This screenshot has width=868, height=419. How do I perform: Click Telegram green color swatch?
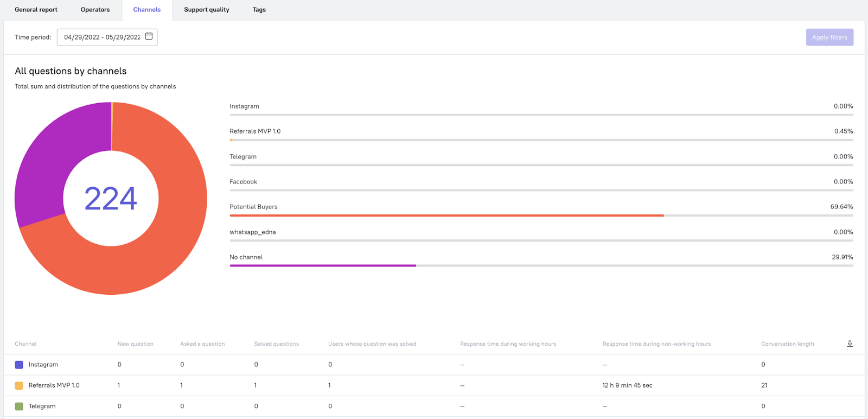coord(19,406)
